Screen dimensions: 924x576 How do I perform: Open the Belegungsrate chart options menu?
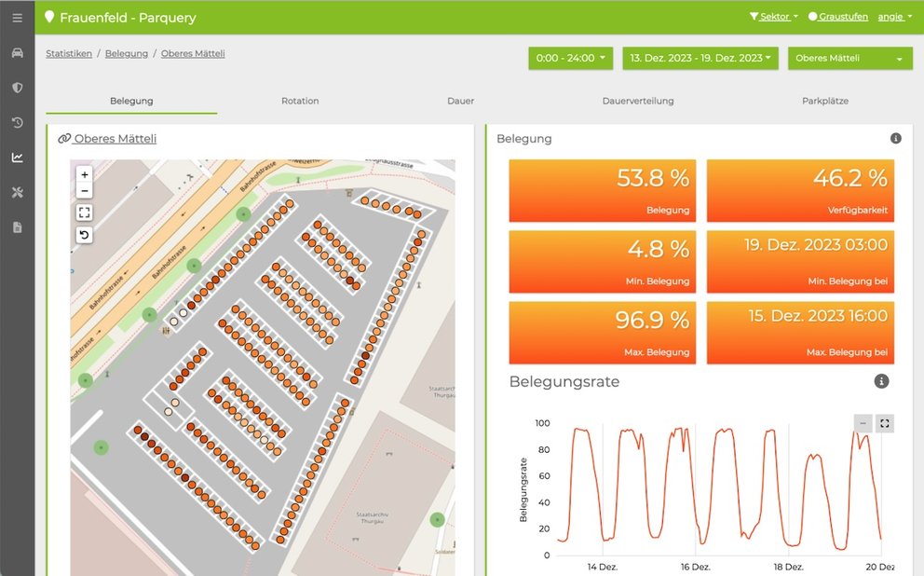click(x=863, y=423)
